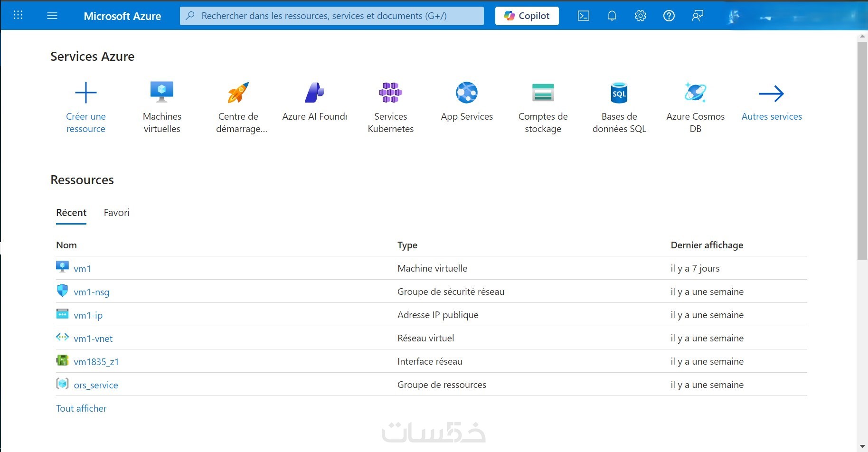
Task: Open the help question mark icon
Action: (x=669, y=16)
